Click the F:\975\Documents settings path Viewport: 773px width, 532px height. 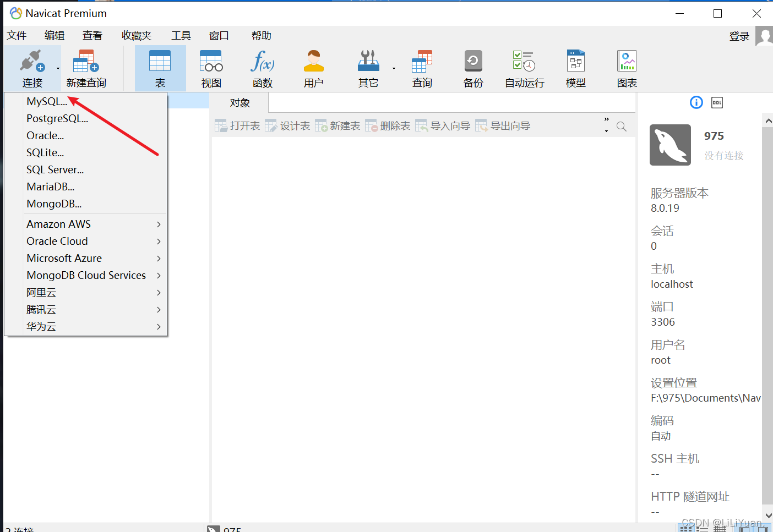click(706, 398)
